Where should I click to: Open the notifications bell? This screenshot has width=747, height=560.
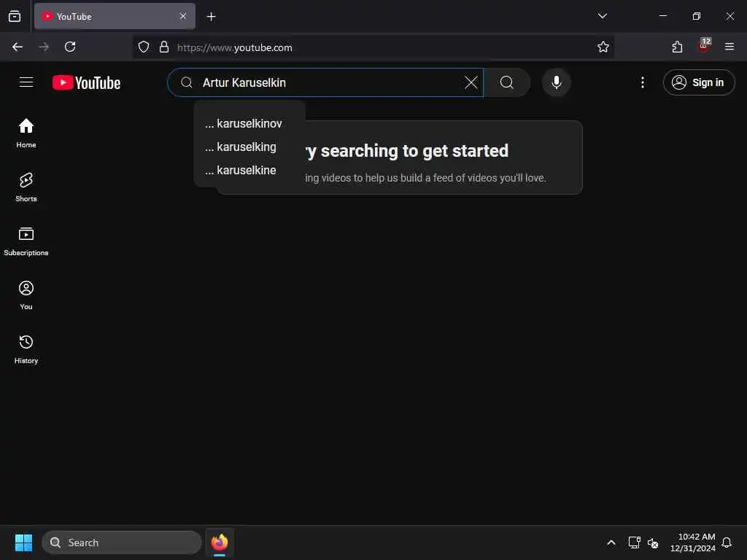[x=727, y=542]
